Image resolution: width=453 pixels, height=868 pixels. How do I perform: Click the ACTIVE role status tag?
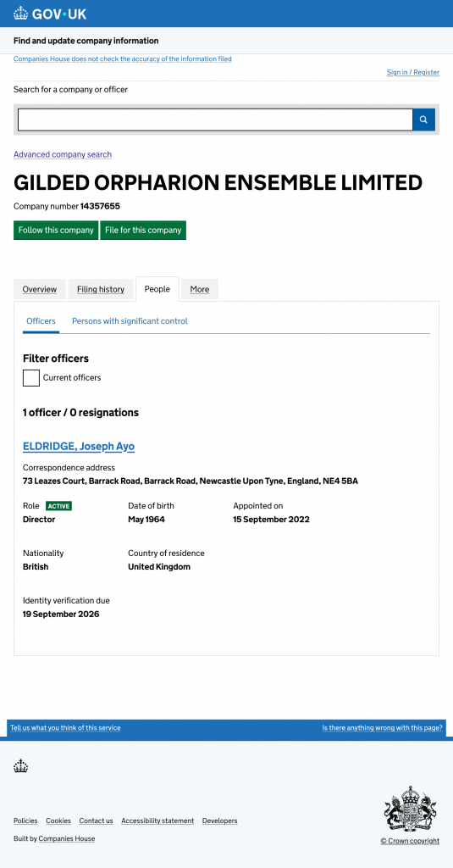pyautogui.click(x=58, y=506)
